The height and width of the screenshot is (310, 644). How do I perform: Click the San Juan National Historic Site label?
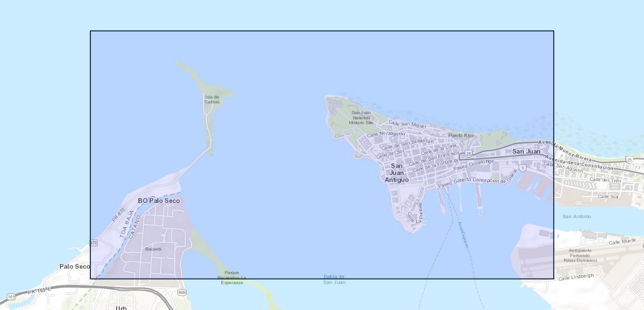[361, 118]
